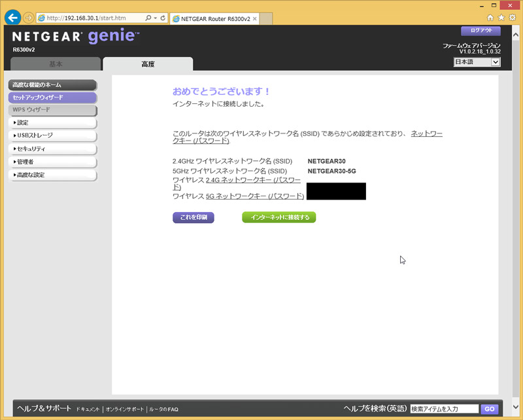Screen dimensions: 523x420
Task: Switch to the 基本 tab
Action: click(x=56, y=64)
